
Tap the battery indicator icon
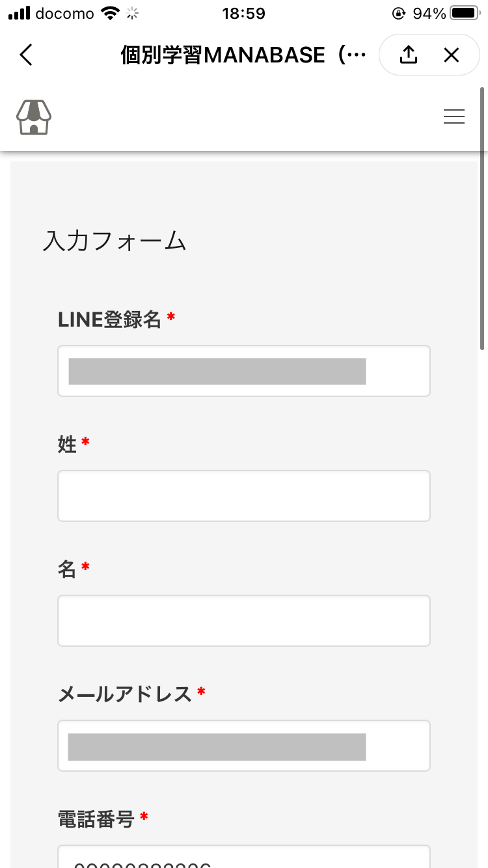[465, 13]
